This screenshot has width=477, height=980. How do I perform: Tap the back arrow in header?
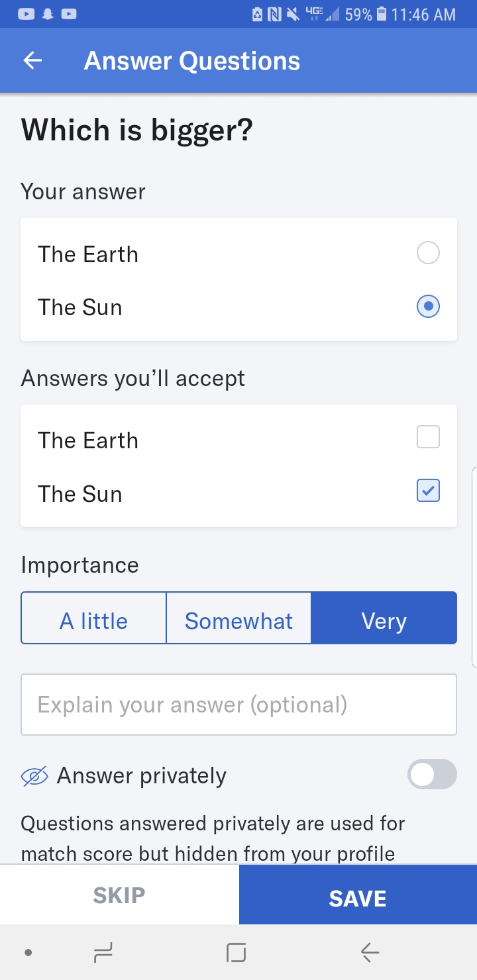pos(32,61)
